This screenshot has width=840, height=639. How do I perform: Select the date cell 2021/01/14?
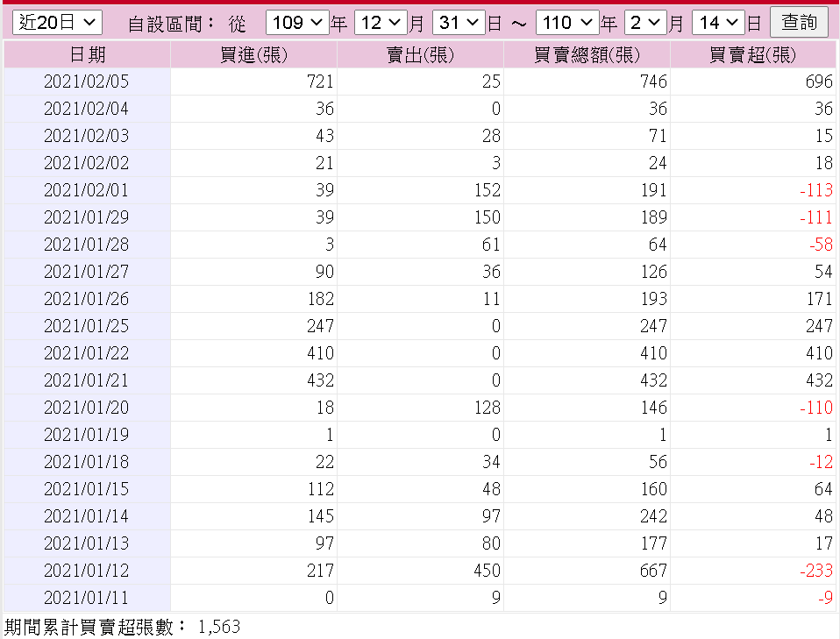pyautogui.click(x=86, y=516)
